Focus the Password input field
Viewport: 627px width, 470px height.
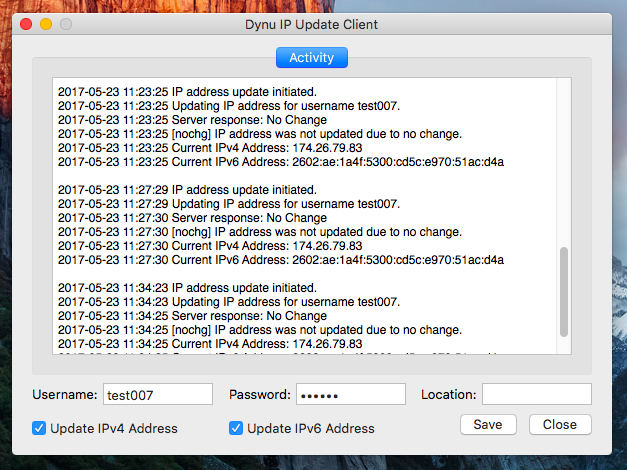(x=351, y=394)
